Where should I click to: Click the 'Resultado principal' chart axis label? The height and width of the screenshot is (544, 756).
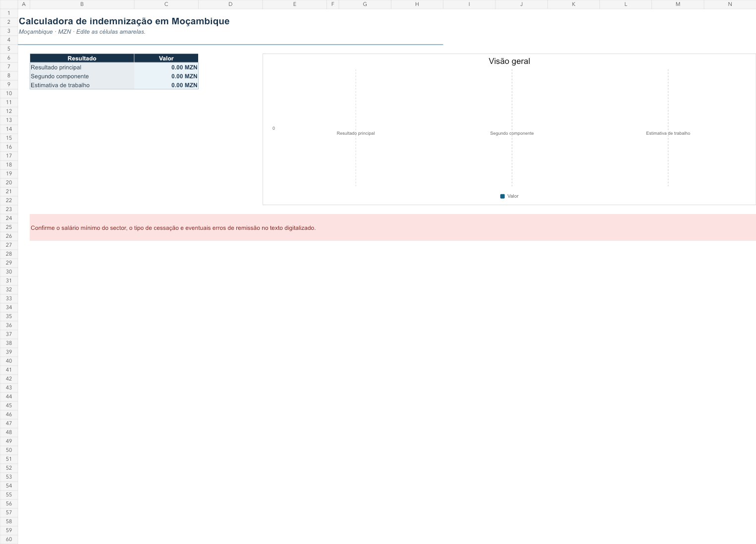356,133
